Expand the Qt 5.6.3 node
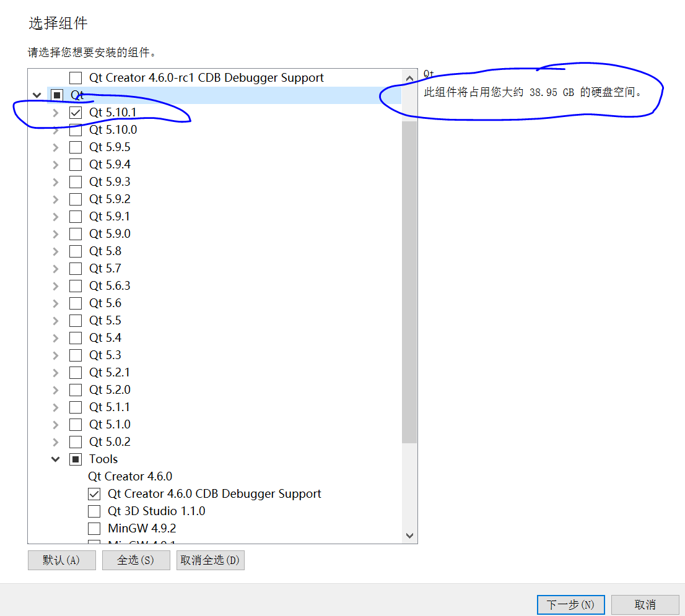 (x=56, y=286)
